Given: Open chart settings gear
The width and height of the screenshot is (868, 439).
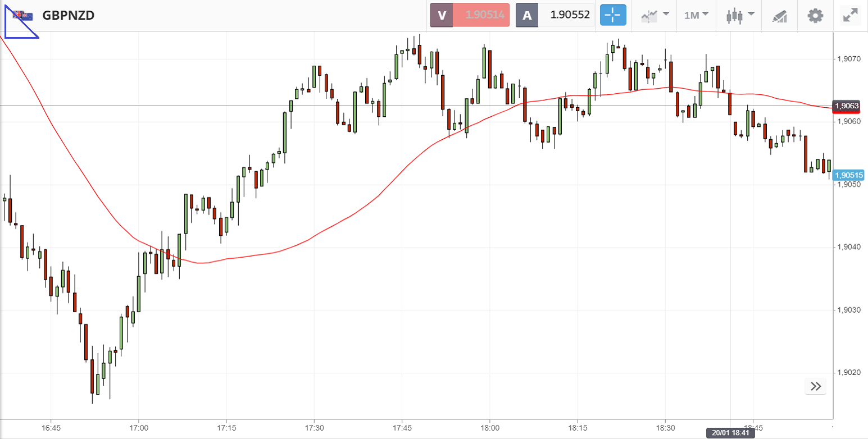Looking at the screenshot, I should 815,15.
